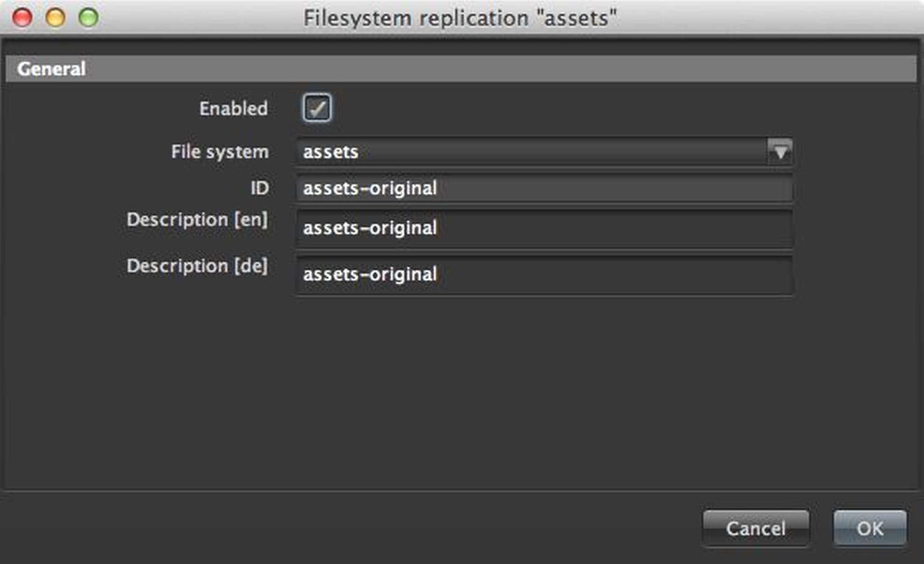Click the General section header

pyautogui.click(x=51, y=69)
